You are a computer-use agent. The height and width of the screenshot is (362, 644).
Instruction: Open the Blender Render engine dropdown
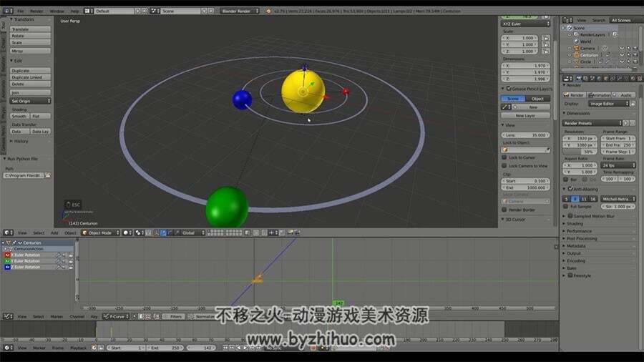[x=240, y=11]
